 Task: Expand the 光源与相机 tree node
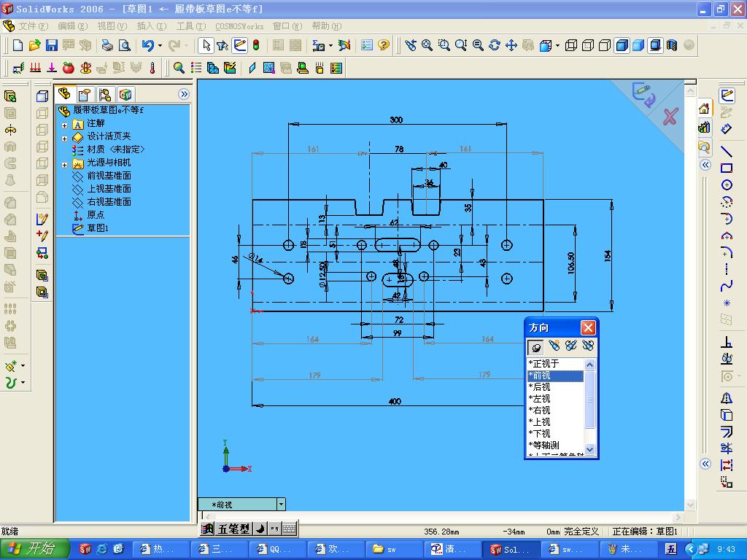(64, 166)
